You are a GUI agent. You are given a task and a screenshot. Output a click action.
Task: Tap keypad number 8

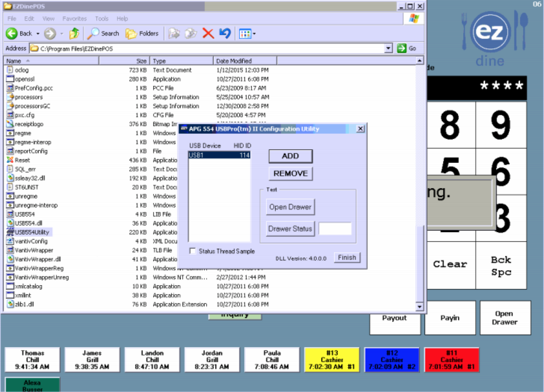450,125
